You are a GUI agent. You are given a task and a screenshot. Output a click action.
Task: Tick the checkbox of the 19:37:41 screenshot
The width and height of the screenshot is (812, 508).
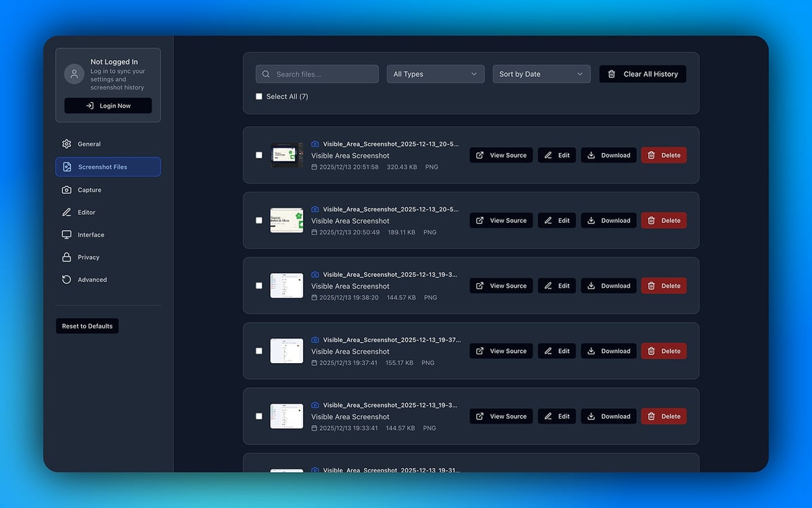click(x=259, y=351)
